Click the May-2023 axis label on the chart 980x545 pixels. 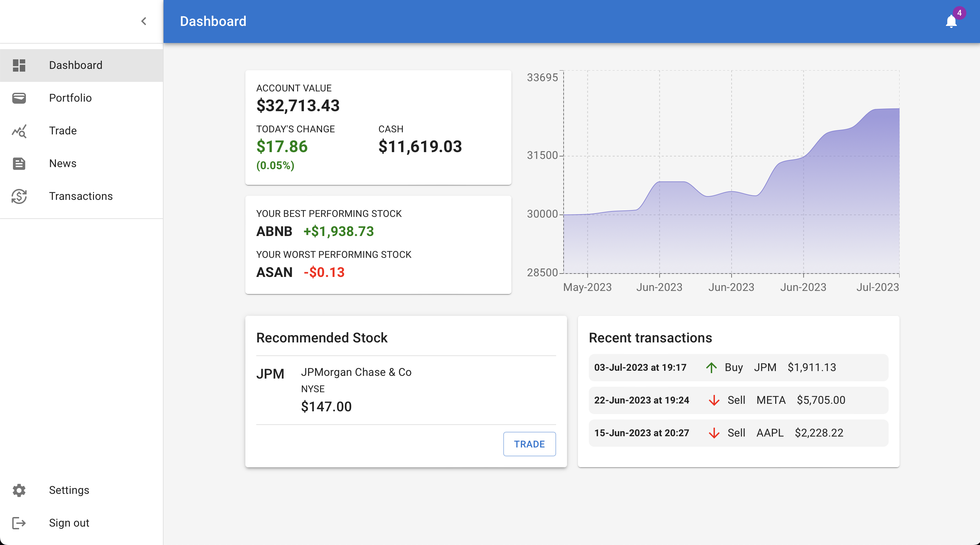587,287
